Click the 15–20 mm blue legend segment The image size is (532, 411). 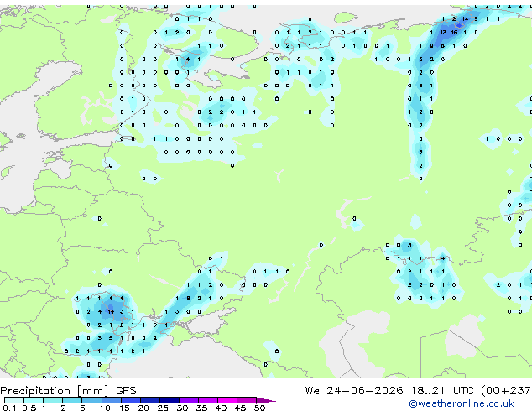point(130,400)
